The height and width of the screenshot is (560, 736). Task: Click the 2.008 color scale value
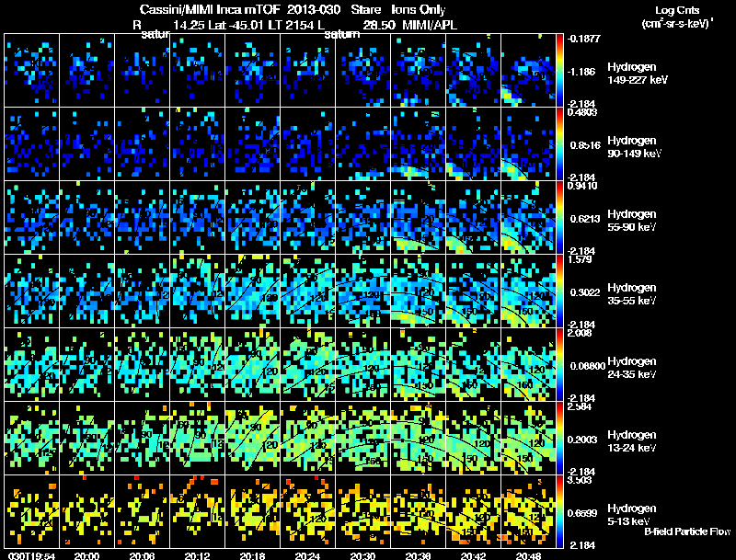(580, 333)
